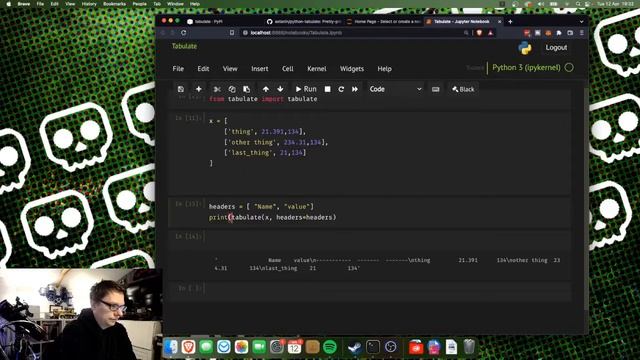Reload the page in Brave
Viewport: 640px width, 360px height.
pos(184,33)
